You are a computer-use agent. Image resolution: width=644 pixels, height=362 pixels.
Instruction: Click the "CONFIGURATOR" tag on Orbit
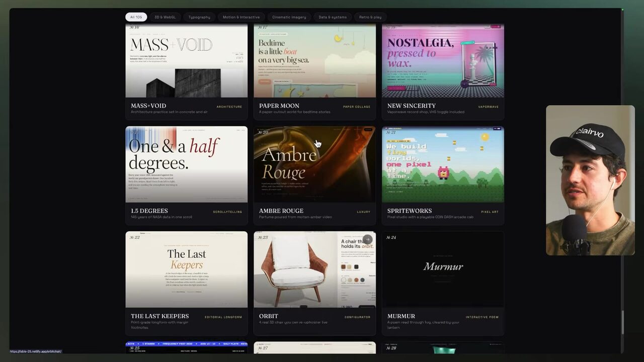coord(358,317)
